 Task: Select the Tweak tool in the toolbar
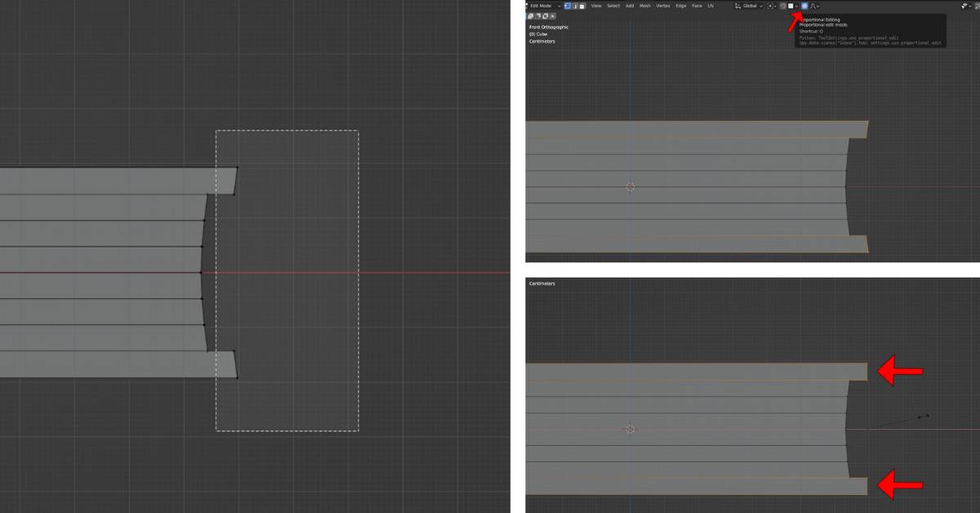pyautogui.click(x=531, y=16)
